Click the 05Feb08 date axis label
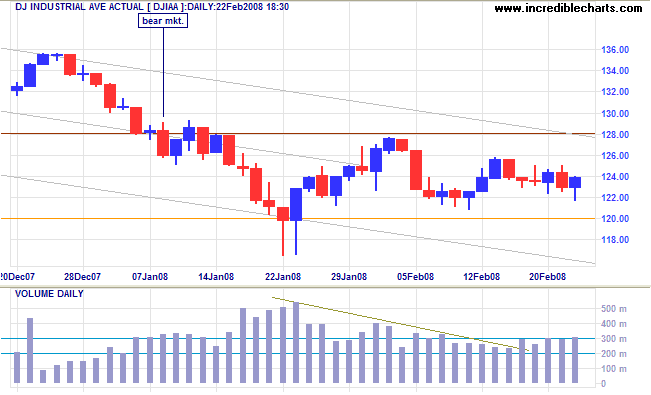The height and width of the screenshot is (395, 651). click(x=415, y=277)
